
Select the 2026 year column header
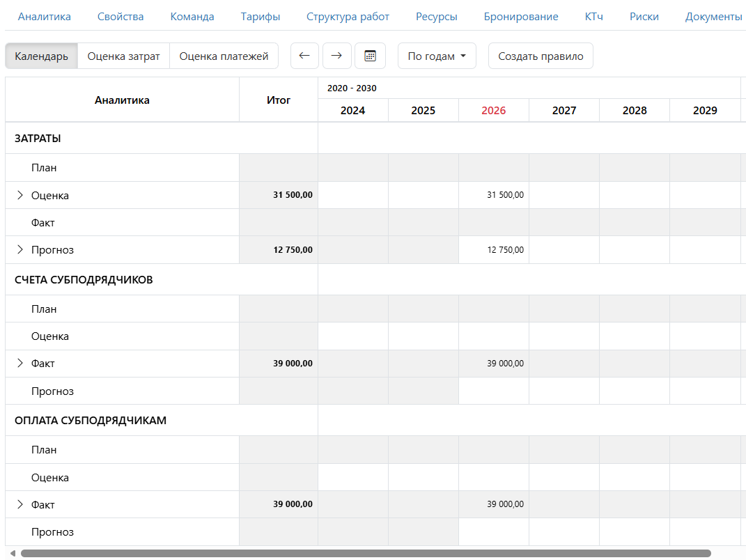tap(493, 111)
